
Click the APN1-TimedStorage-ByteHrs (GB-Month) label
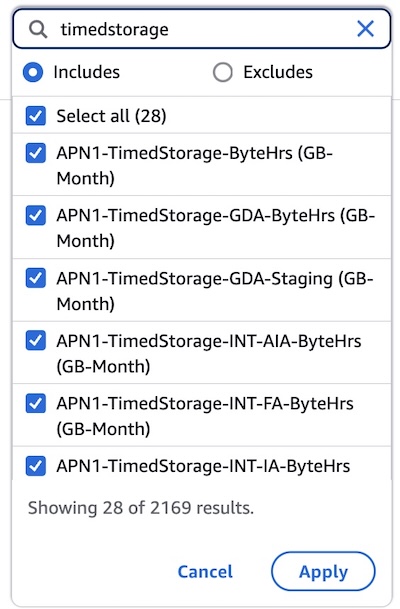click(195, 165)
